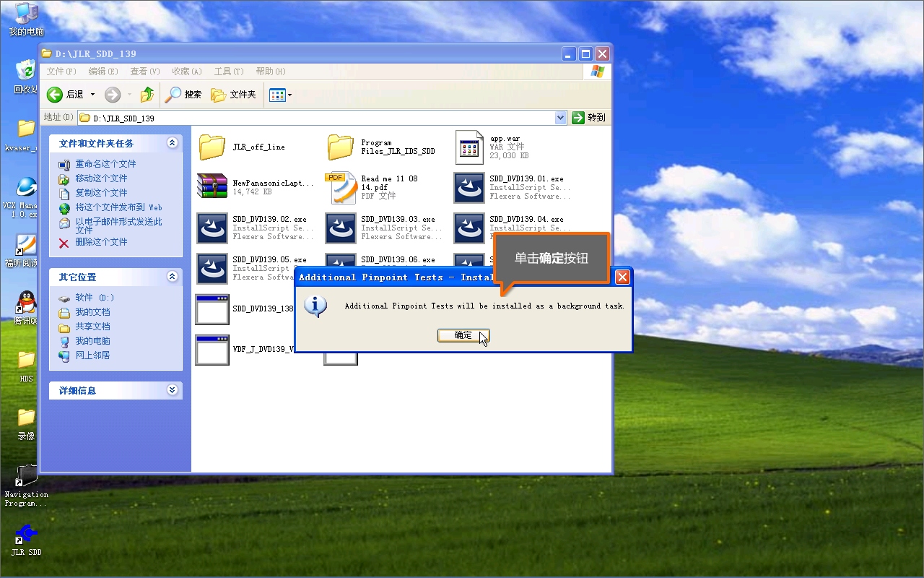Click 重命名这个文件 rename link
The height and width of the screenshot is (578, 924).
point(105,164)
